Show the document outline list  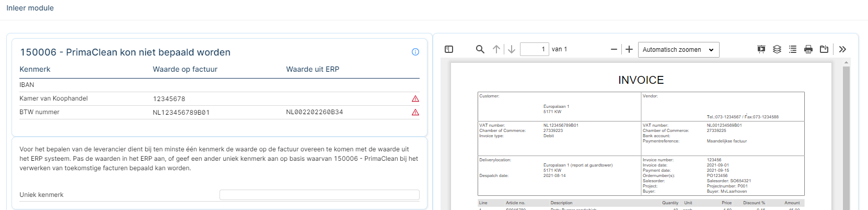tap(793, 49)
